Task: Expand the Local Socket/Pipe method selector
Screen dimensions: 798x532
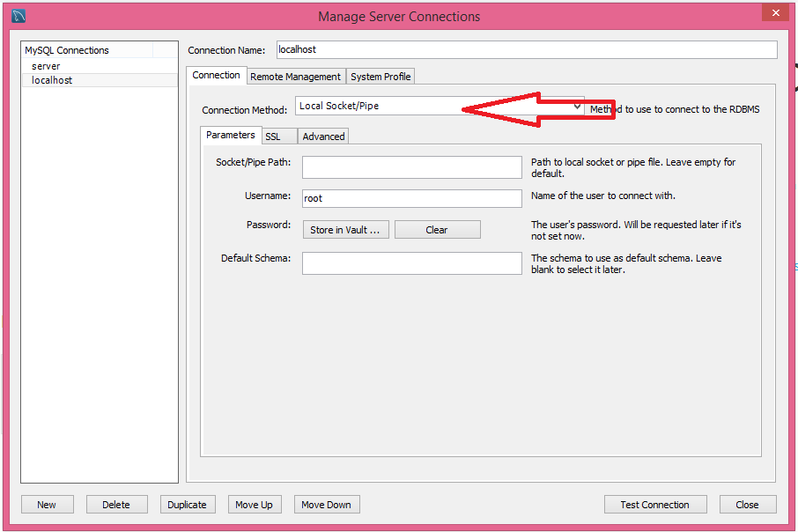Action: click(x=577, y=104)
